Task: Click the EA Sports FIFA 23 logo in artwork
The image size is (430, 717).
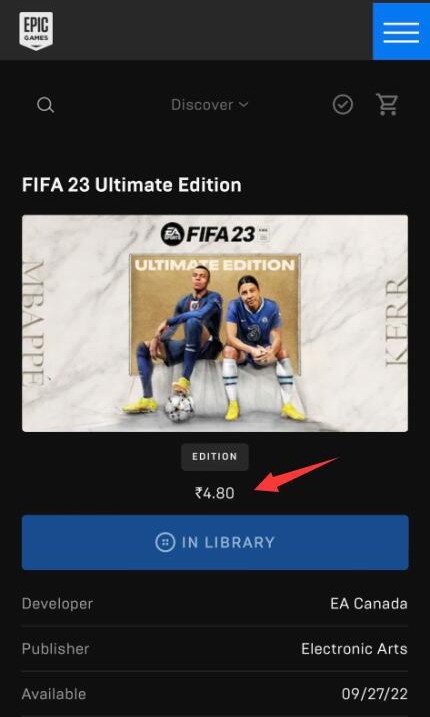Action: coord(215,235)
